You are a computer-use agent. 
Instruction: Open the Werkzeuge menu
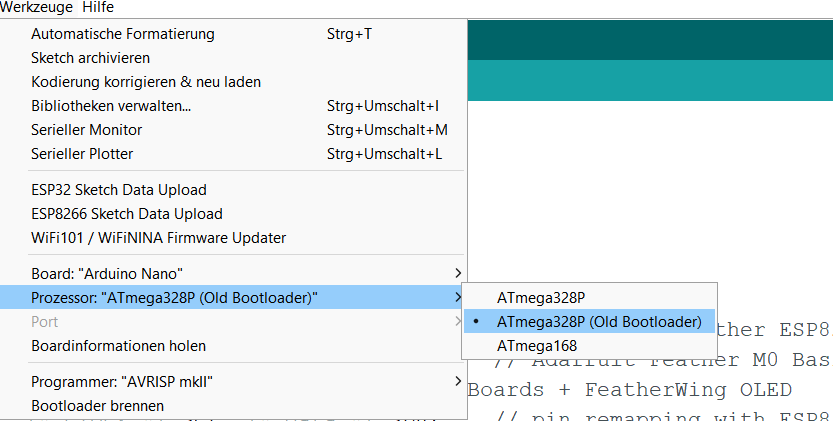pos(36,7)
